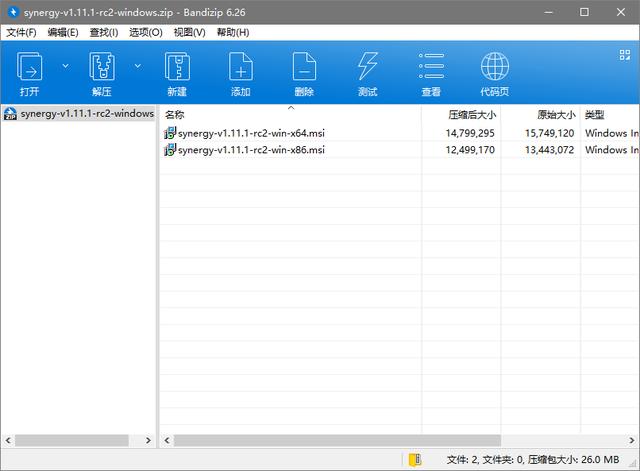Open the 编辑(E) menu
The image size is (640, 471).
(63, 33)
